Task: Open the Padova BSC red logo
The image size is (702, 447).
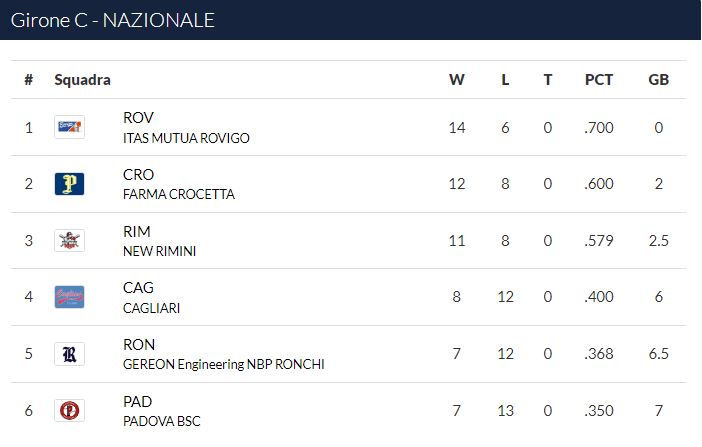Action: pos(69,410)
